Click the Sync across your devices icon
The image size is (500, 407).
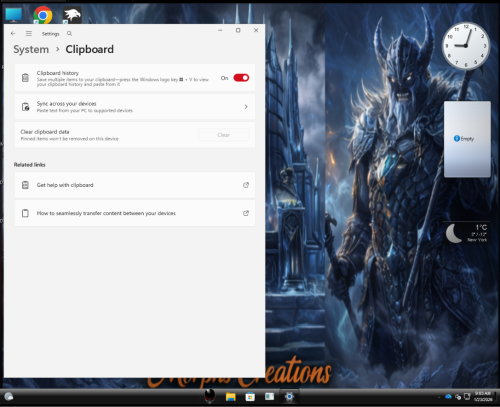(x=25, y=107)
